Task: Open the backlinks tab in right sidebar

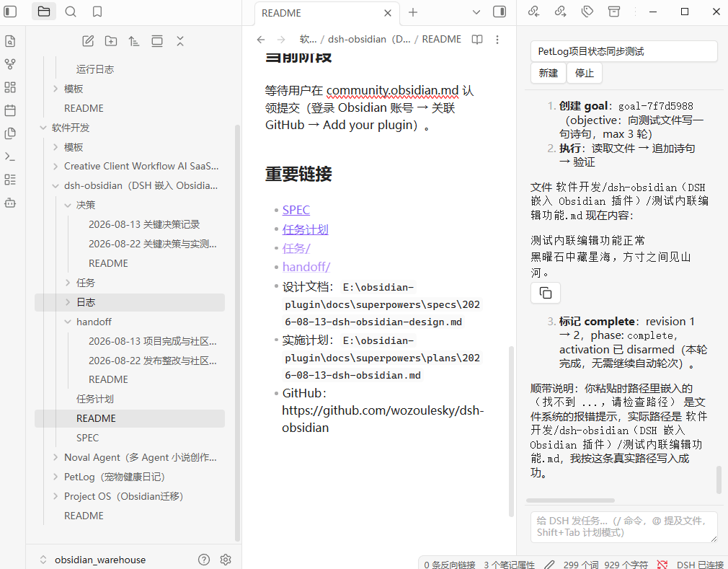Action: tap(534, 12)
